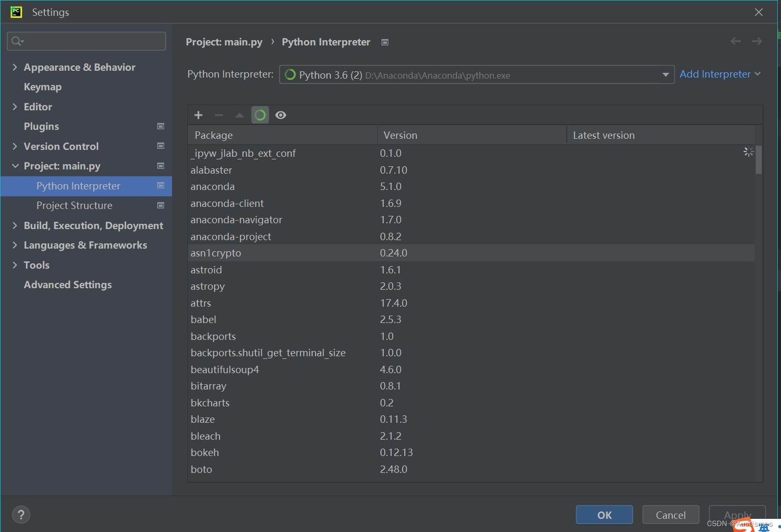Click the minus uninstall package icon

219,115
